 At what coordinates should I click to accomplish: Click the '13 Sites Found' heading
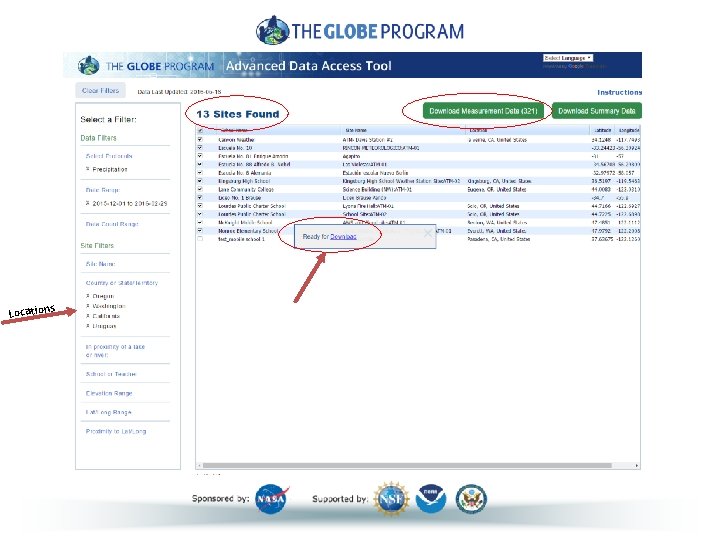[x=237, y=114]
